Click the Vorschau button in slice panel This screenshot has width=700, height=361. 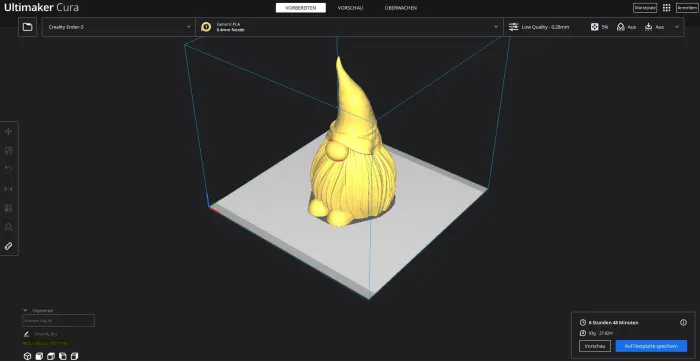tap(595, 346)
